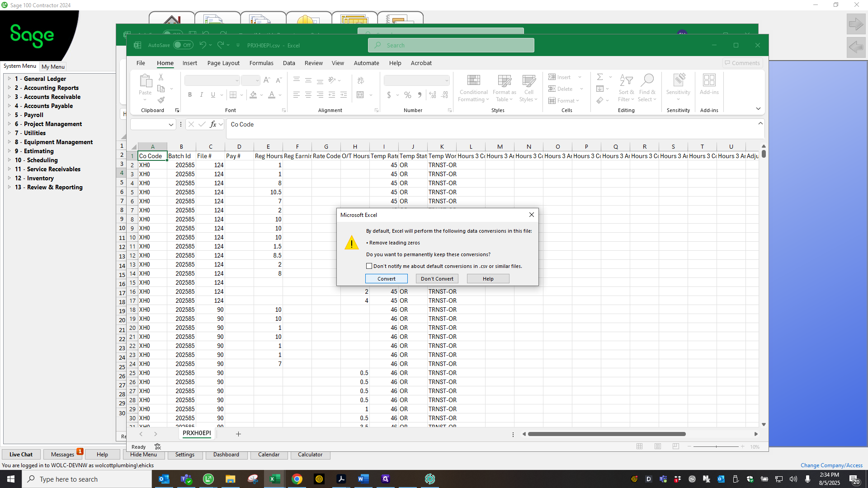Click the Undo arrow in title bar

click(x=203, y=45)
